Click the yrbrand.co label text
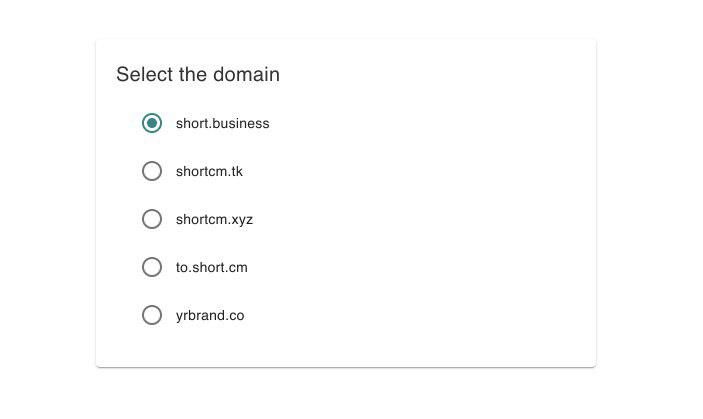The height and width of the screenshot is (419, 703). click(x=210, y=315)
